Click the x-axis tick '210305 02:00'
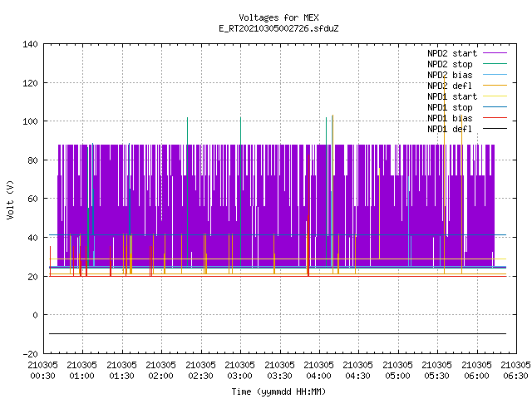Viewport: 532px width, 399px height. (160, 371)
